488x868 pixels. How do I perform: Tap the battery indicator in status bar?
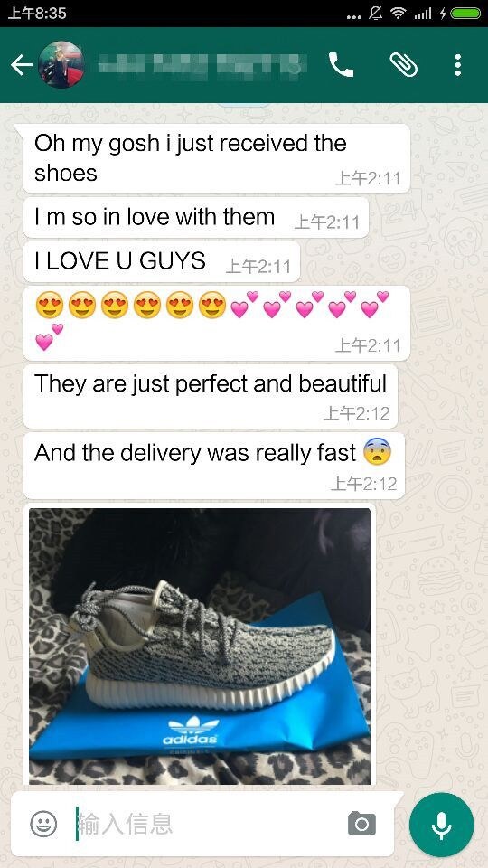coord(466,14)
